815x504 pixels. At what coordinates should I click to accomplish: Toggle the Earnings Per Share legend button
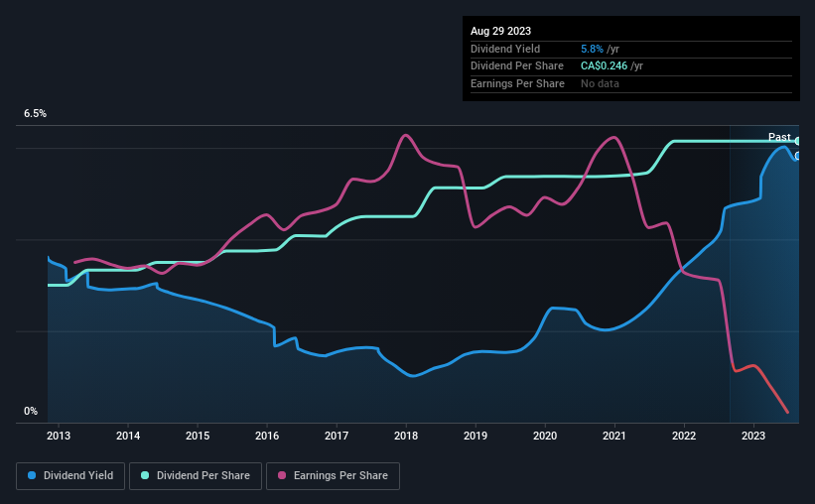click(333, 476)
